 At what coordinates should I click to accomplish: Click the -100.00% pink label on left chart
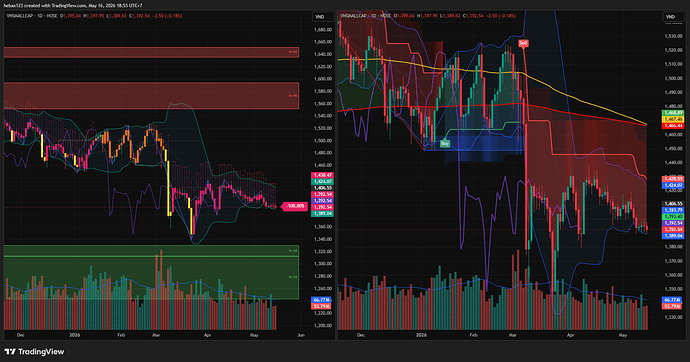(295, 206)
